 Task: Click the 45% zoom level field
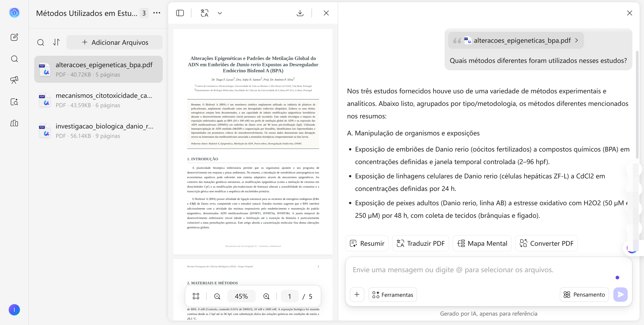(241, 296)
